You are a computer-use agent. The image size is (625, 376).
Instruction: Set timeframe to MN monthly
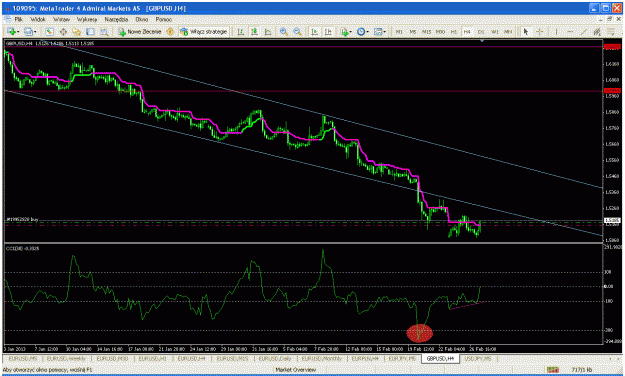(508, 32)
